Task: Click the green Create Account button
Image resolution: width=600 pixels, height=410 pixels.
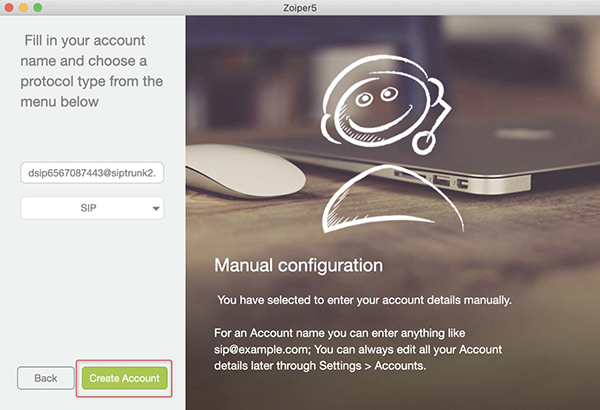Action: 124,378
